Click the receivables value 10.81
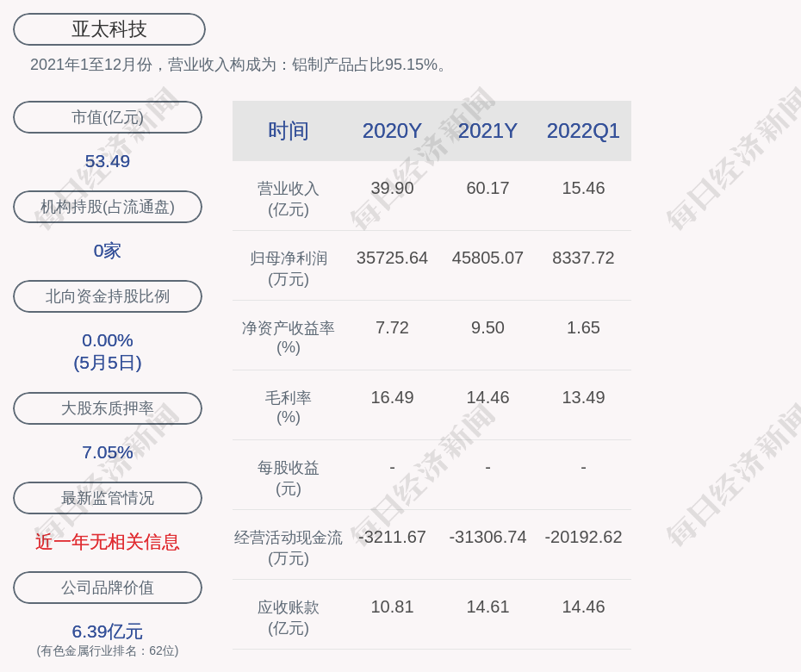Viewport: 801px width, 672px height. tap(393, 607)
